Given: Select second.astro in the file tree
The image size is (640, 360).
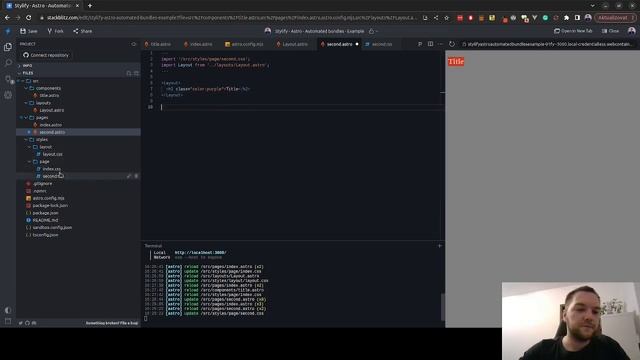Looking at the screenshot, I should 52,132.
